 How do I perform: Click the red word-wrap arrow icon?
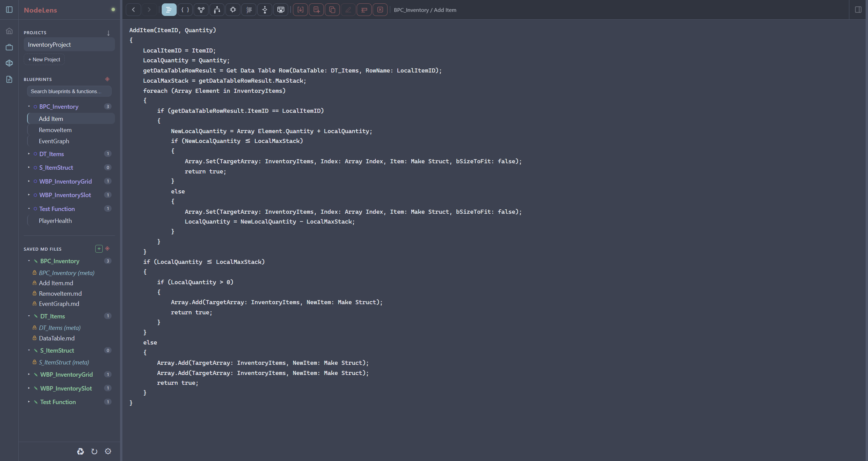pyautogui.click(x=364, y=10)
